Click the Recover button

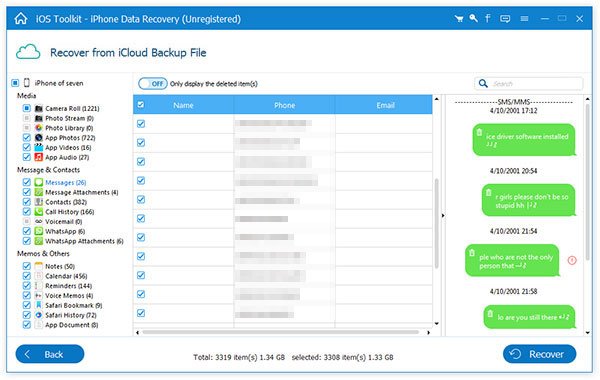(x=540, y=354)
